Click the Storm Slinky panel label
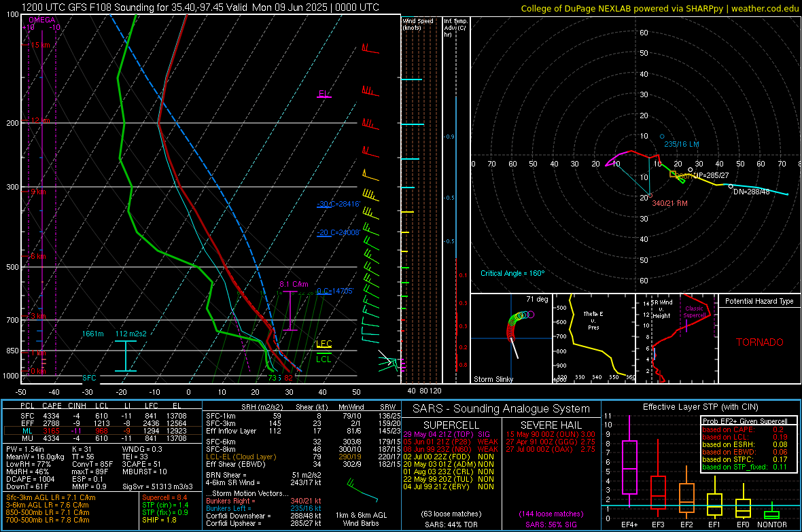The width and height of the screenshot is (802, 532). [493, 379]
